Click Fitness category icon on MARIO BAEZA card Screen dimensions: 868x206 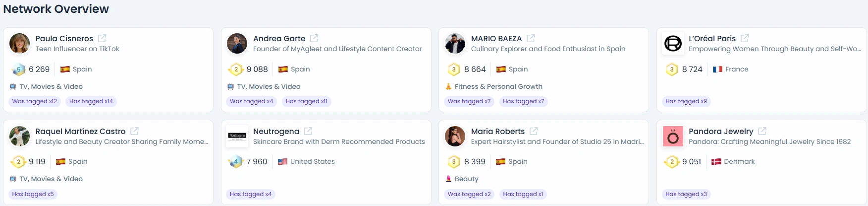[x=448, y=87]
